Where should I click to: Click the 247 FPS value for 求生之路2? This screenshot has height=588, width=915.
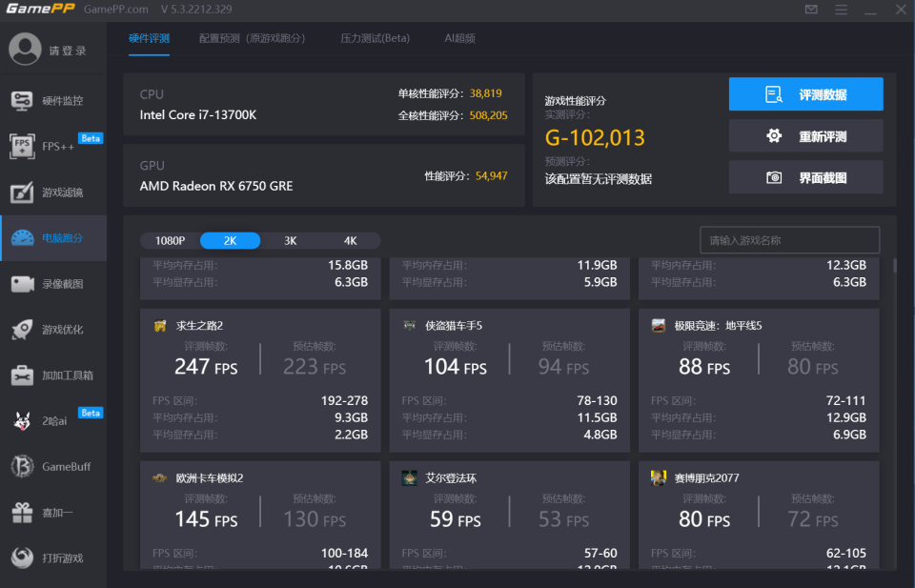coord(206,367)
